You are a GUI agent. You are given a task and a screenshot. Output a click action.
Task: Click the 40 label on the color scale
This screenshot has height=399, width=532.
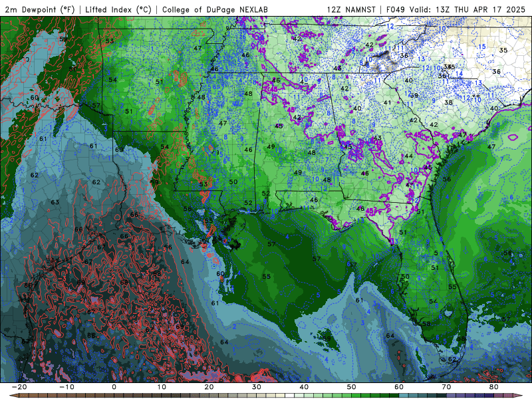[304, 387]
